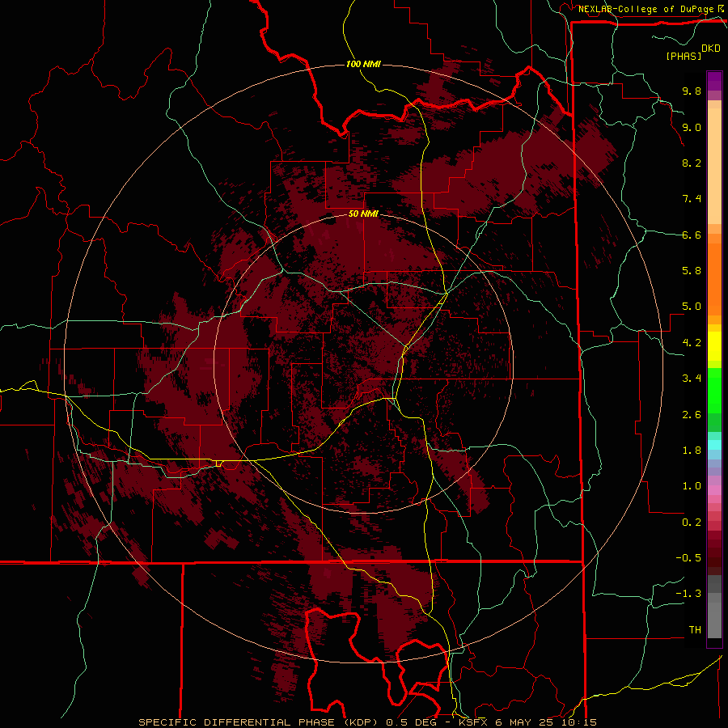The width and height of the screenshot is (728, 728).
Task: Click the 3.4 value on the color scale
Action: (x=692, y=379)
